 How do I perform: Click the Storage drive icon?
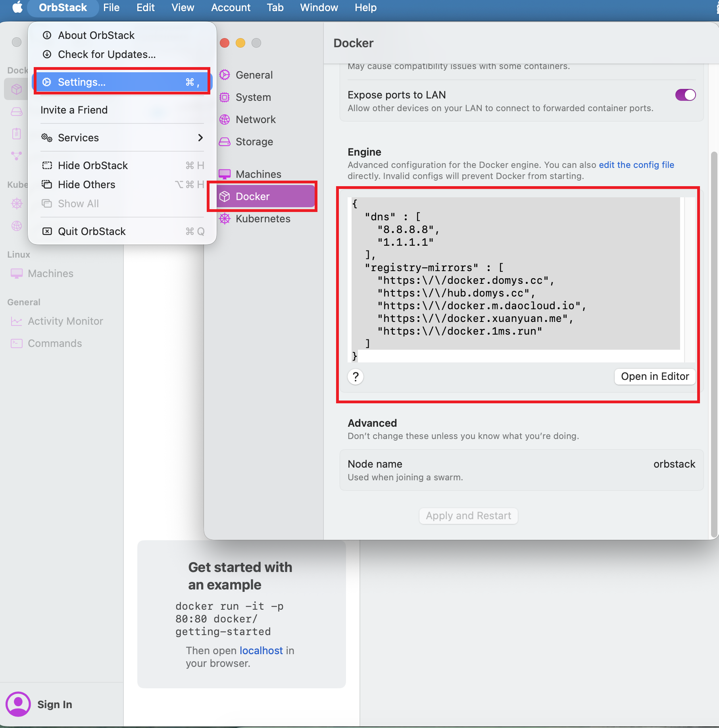225,142
